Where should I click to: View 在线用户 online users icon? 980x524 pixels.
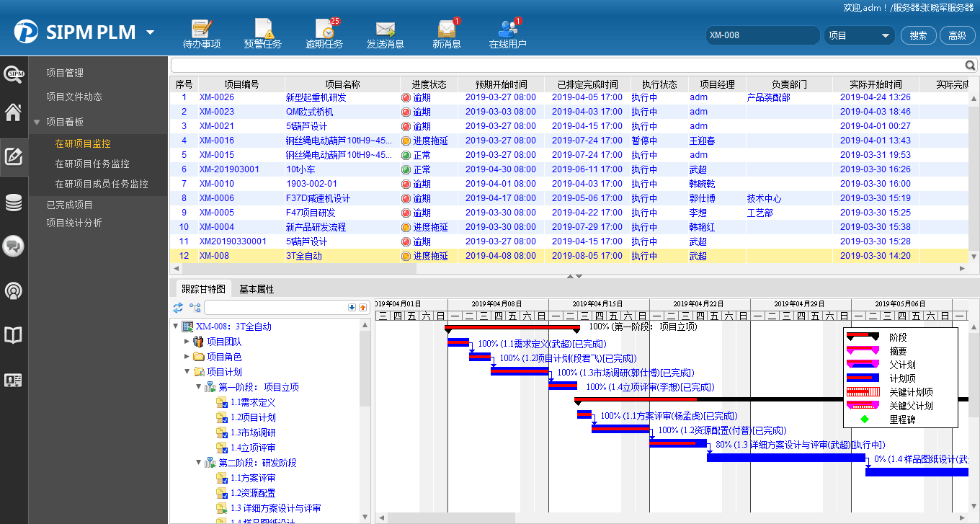point(508,30)
